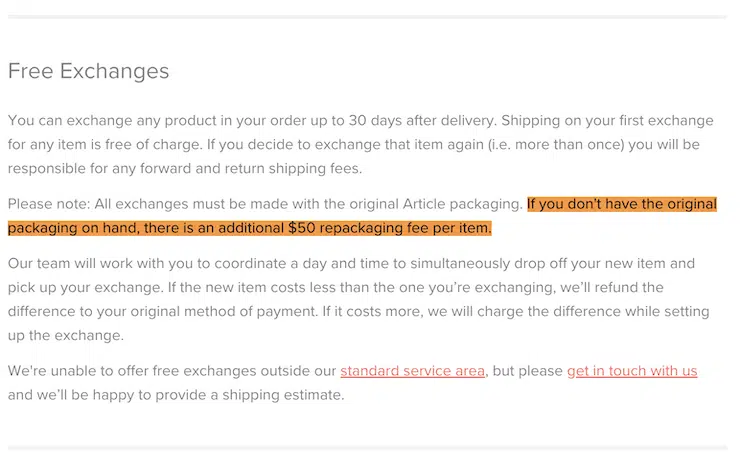Image resolution: width=740 pixels, height=472 pixels.
Task: Click the get in touch with us link
Action: [632, 371]
